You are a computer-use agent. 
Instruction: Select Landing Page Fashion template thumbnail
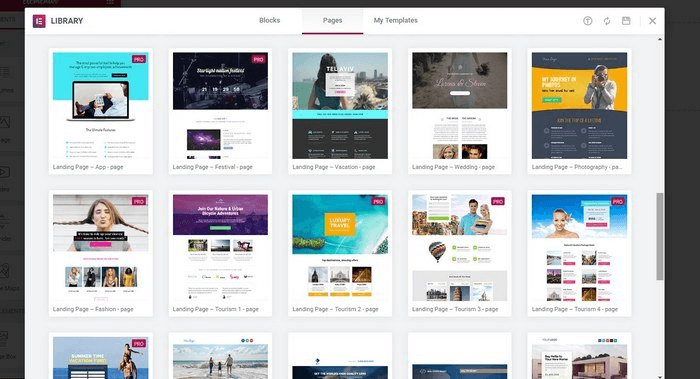(x=100, y=248)
